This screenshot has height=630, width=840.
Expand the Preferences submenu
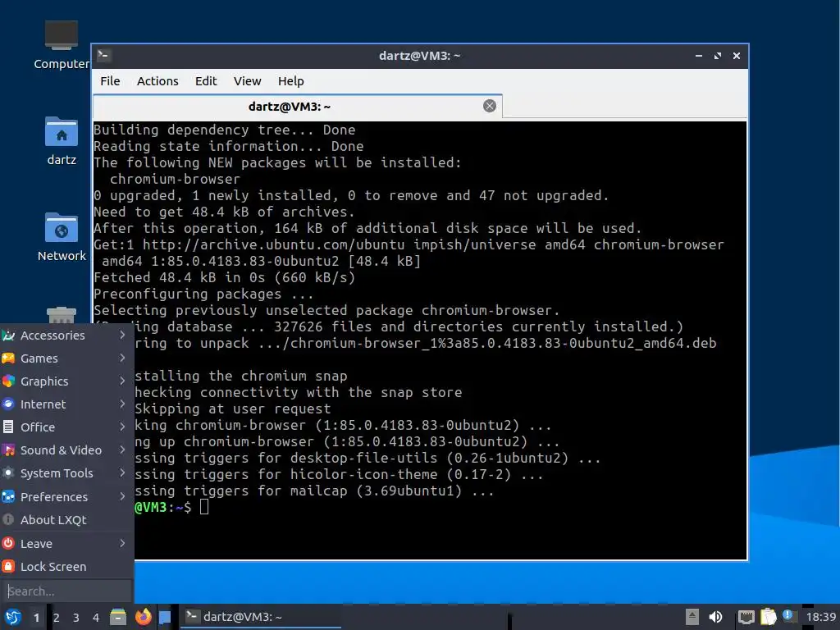(66, 497)
